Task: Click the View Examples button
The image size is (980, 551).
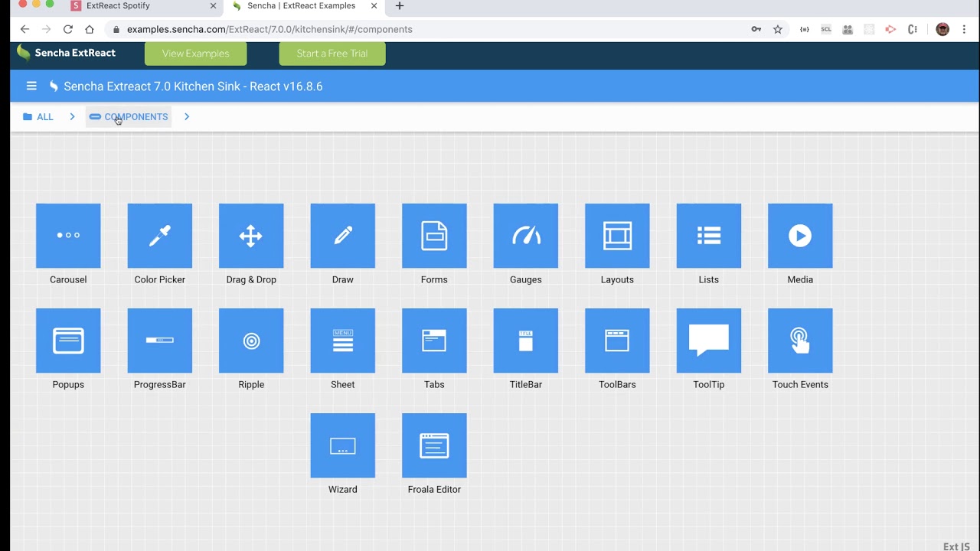Action: pos(195,54)
